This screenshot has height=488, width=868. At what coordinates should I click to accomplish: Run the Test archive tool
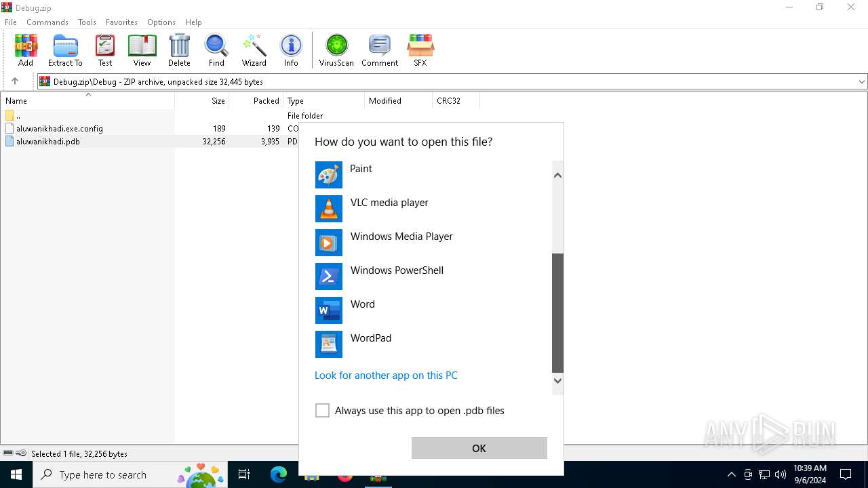coord(105,51)
